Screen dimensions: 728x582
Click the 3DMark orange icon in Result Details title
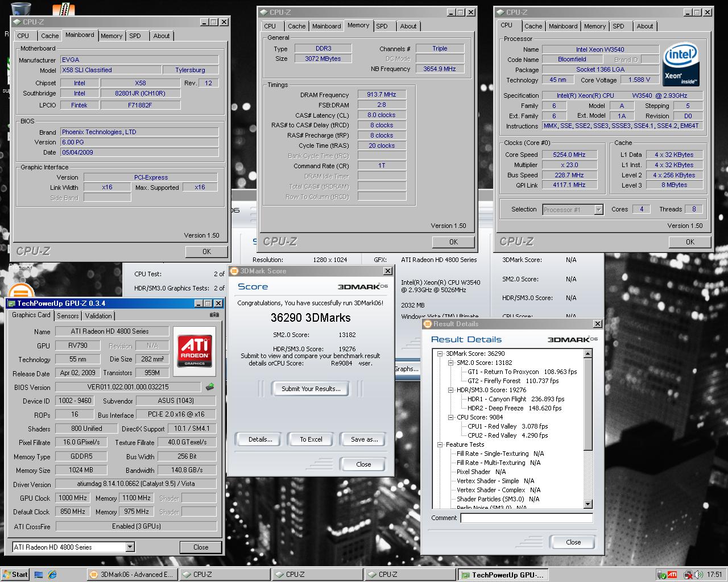(x=428, y=324)
